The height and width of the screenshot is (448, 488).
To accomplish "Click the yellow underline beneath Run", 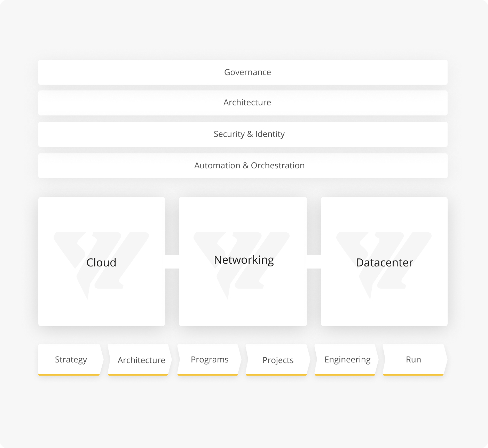I will coord(413,375).
